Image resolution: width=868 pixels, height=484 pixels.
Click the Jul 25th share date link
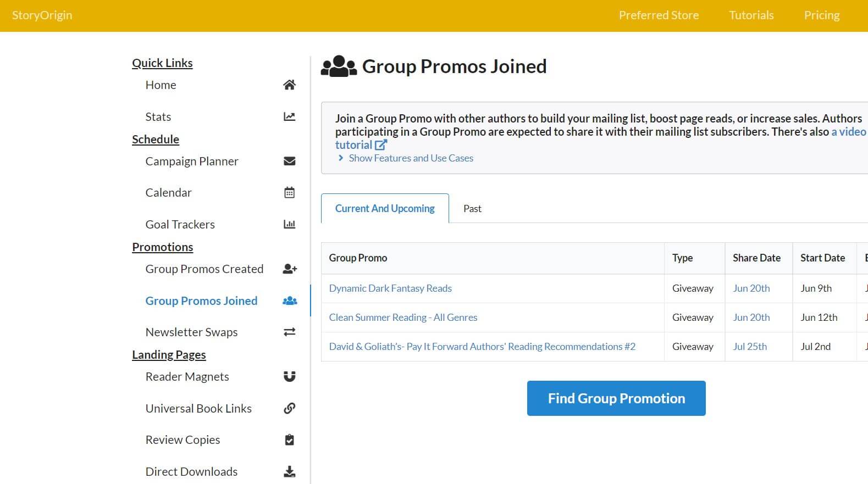click(750, 347)
